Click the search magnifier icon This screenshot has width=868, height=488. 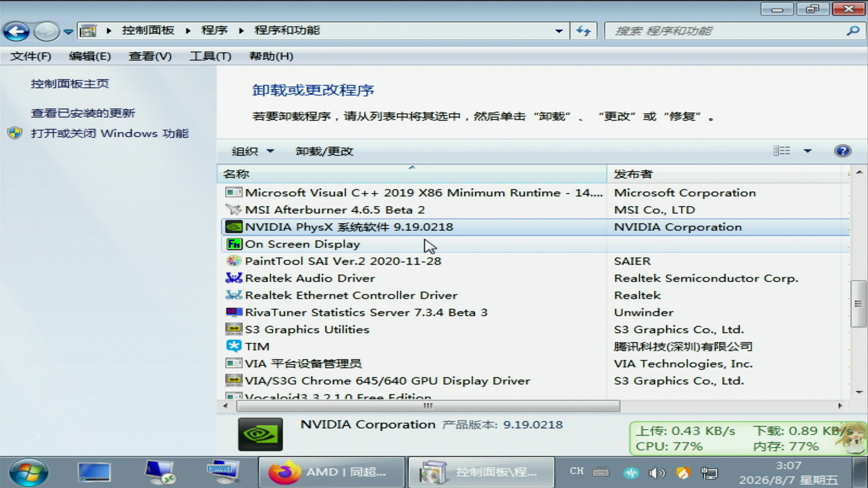click(x=853, y=31)
